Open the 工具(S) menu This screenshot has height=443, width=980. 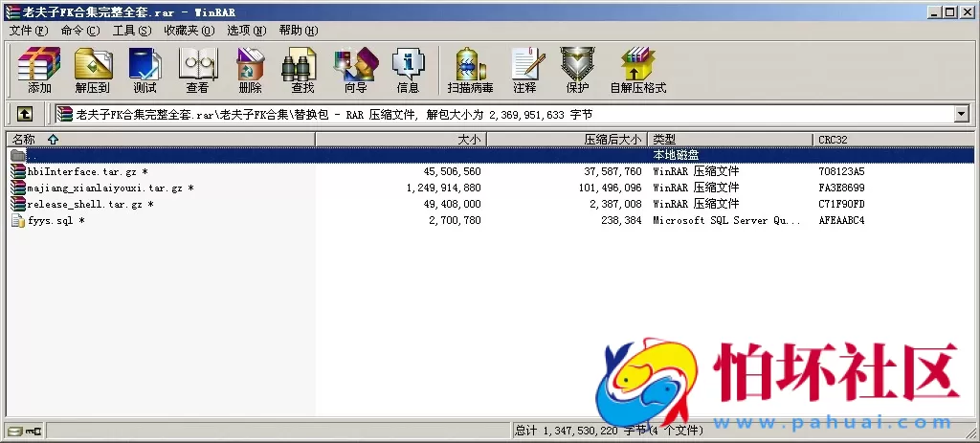pyautogui.click(x=132, y=31)
